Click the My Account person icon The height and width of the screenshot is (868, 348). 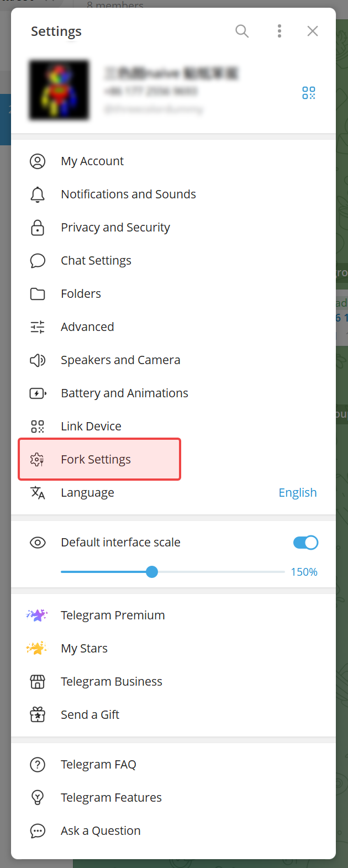pos(38,161)
